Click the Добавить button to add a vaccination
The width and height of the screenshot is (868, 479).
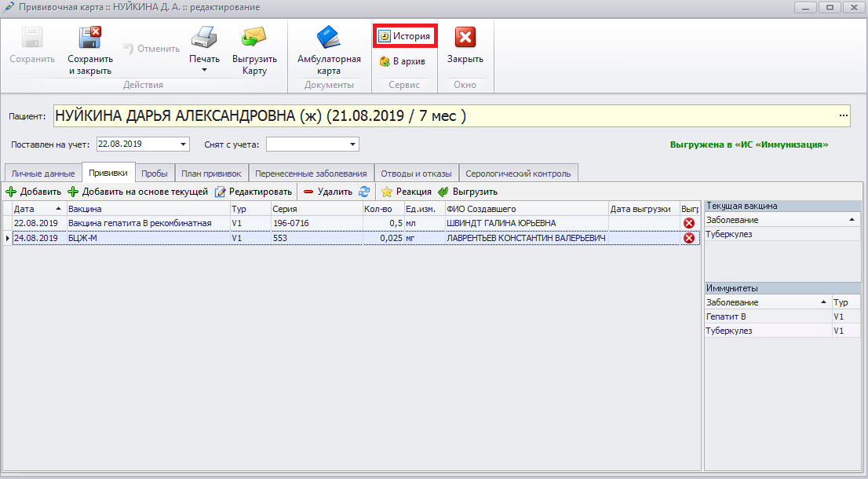(33, 192)
